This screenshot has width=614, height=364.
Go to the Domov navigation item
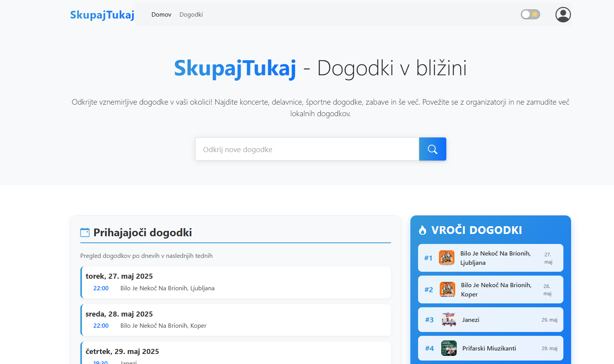161,15
